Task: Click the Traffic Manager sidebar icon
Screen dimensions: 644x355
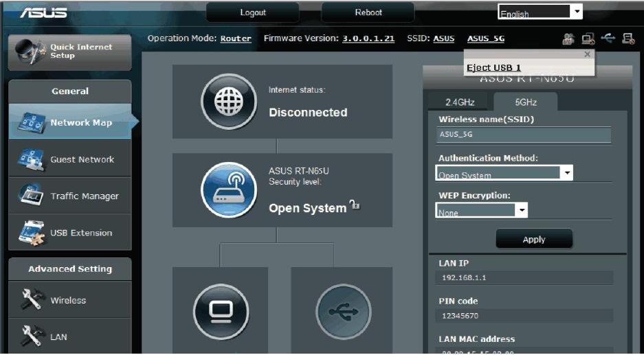Action: coord(30,195)
